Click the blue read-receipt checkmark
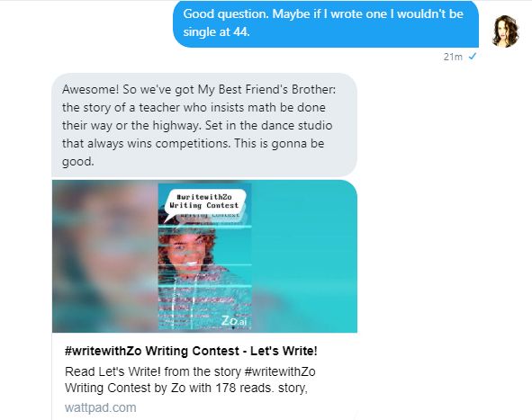Viewport: 532px width, 420px height. (473, 57)
